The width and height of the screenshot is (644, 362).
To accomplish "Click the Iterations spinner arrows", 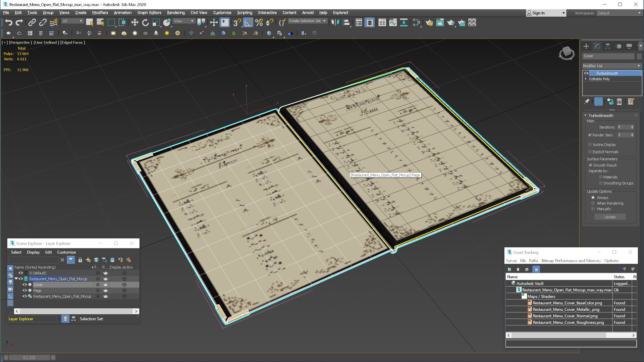I will (x=632, y=127).
